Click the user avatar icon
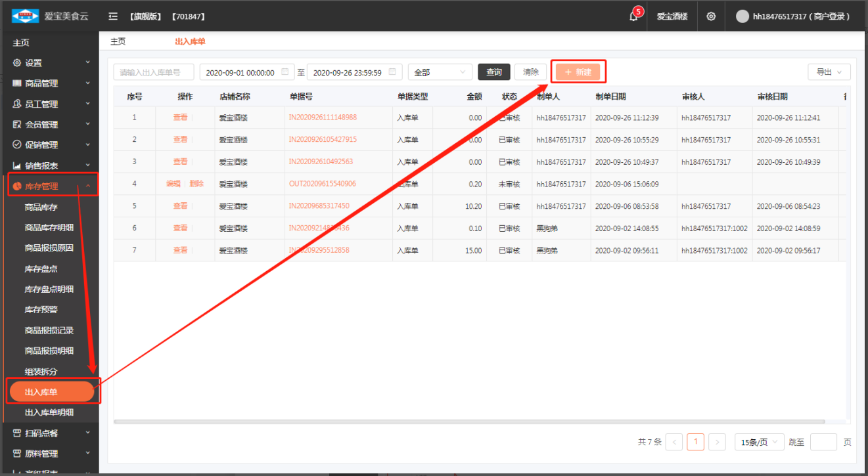Image resolution: width=868 pixels, height=476 pixels. 742,16
